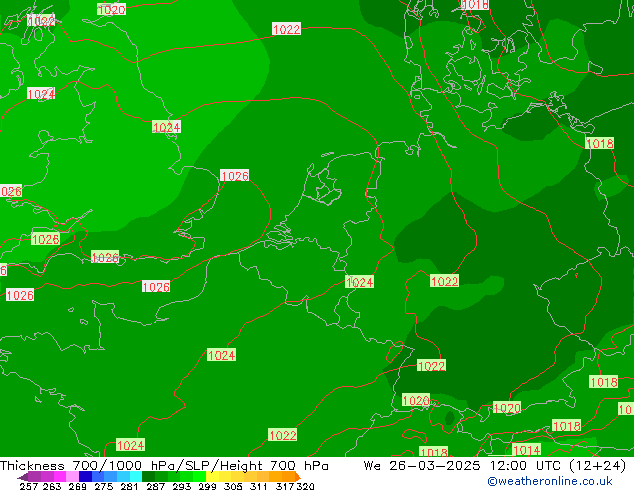Click the legend value 275
634x490 pixels.
104,486
